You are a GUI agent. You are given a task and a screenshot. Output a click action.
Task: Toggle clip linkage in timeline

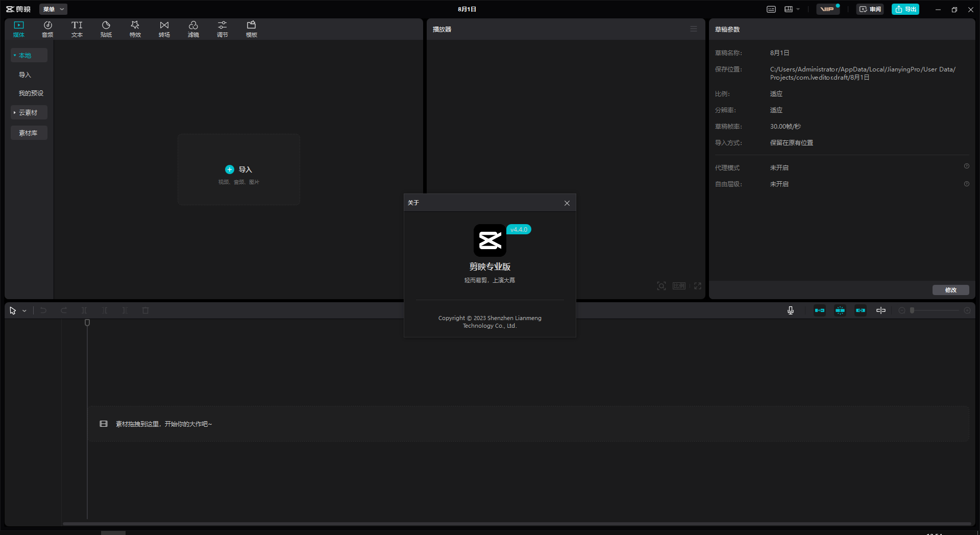click(861, 310)
